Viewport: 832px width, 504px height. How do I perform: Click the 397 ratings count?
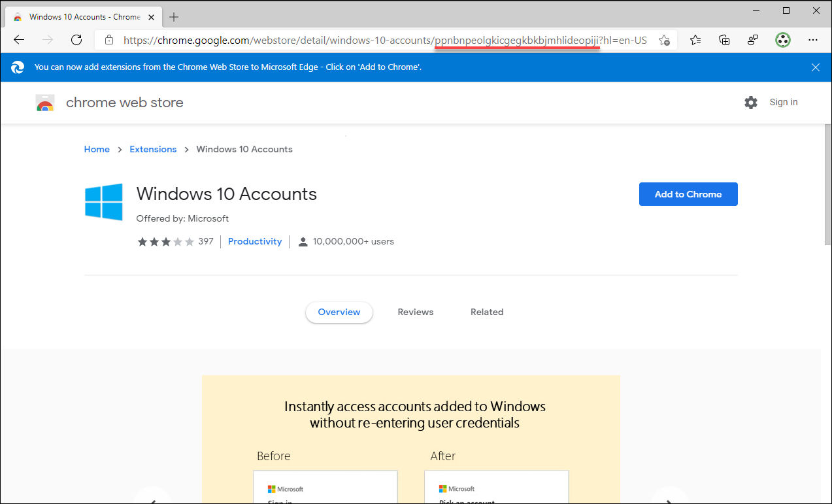pos(206,241)
